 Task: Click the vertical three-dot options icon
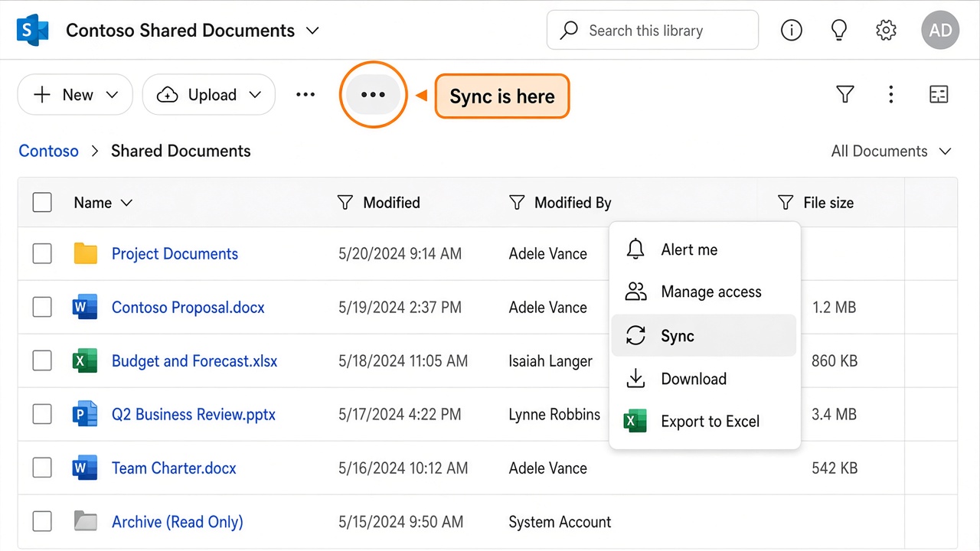[x=890, y=94]
